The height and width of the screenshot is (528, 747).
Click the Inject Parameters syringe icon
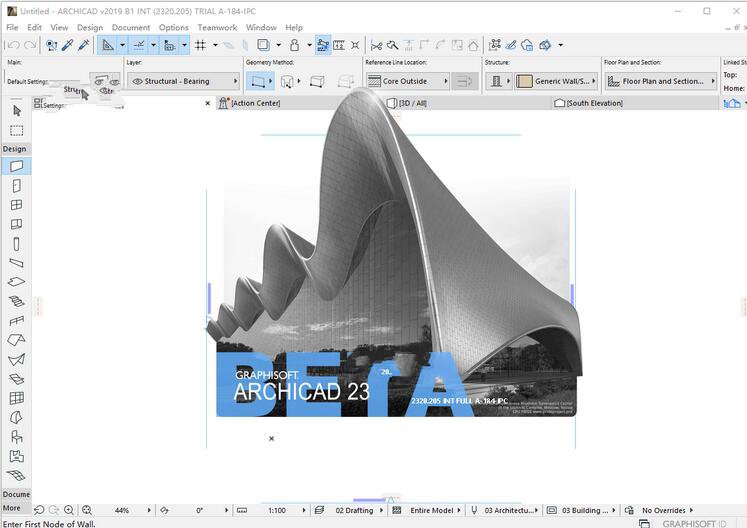(83, 45)
